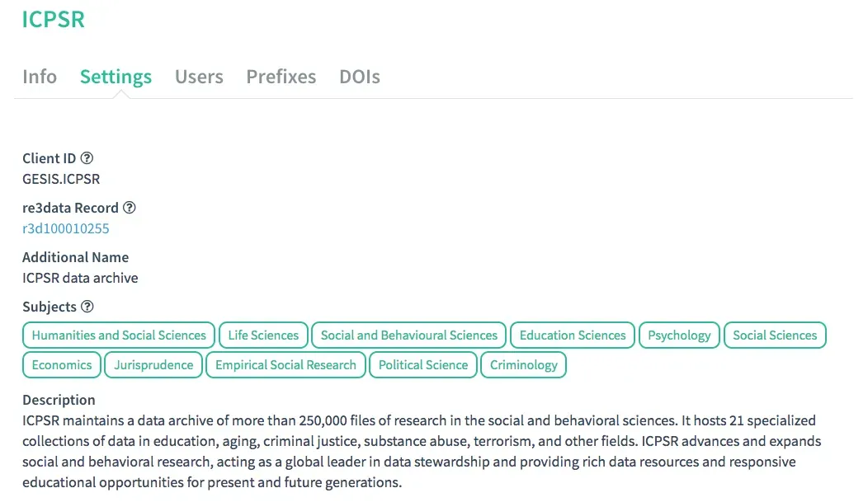Switch to the Users tab
The height and width of the screenshot is (502, 868).
point(199,77)
